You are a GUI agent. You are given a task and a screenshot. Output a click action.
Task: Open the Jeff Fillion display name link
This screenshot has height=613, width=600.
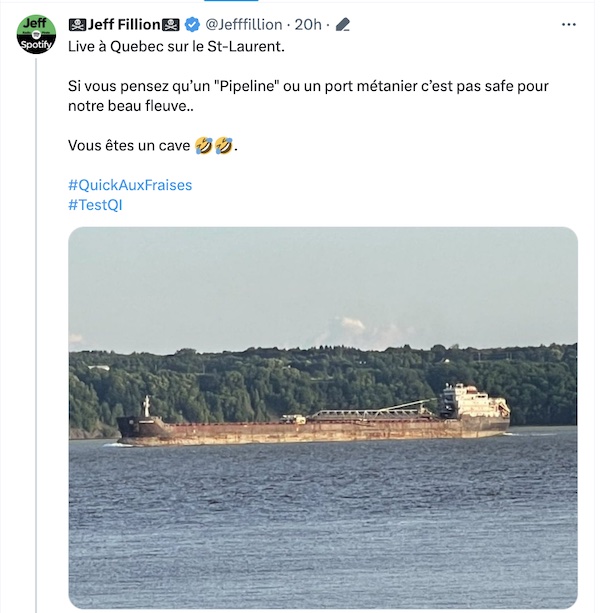point(124,25)
